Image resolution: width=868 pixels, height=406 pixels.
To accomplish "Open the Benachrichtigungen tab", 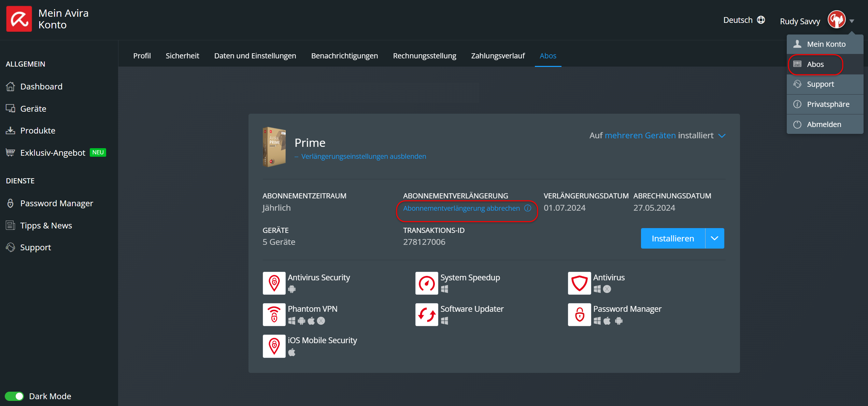I will point(344,56).
